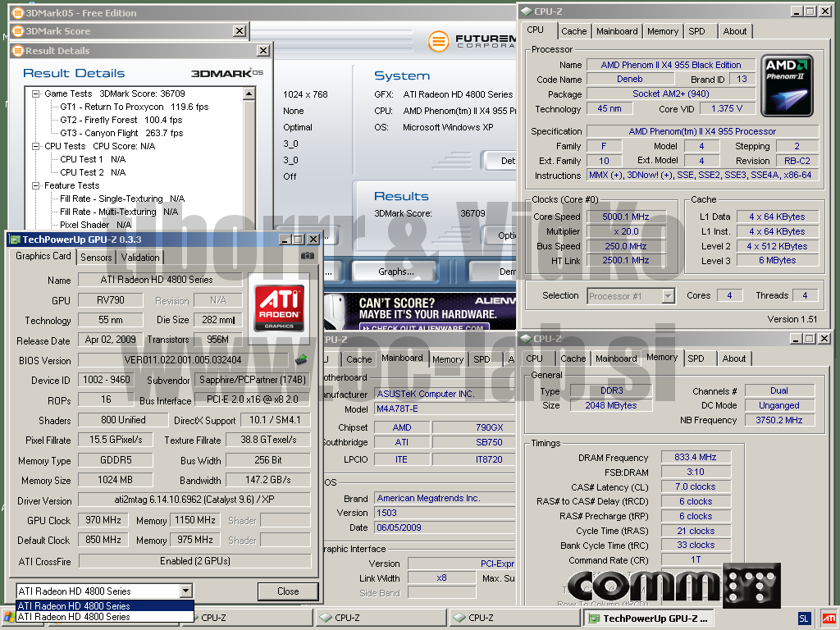Click the ATI tray icon in system tray
The image size is (840, 630).
(x=828, y=619)
